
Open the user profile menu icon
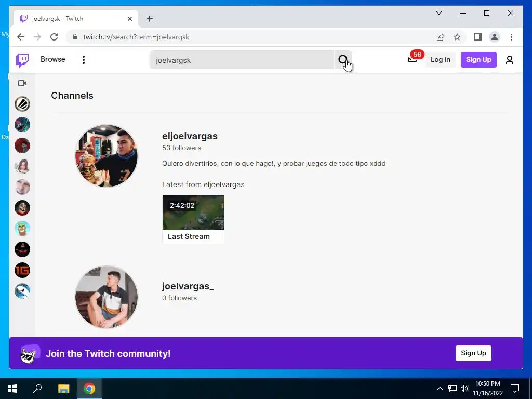click(x=509, y=60)
